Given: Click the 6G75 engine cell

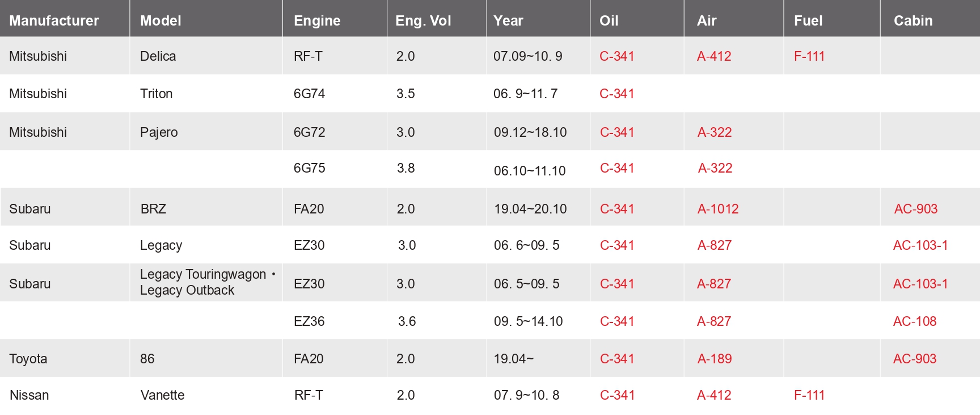Looking at the screenshot, I should point(309,168).
